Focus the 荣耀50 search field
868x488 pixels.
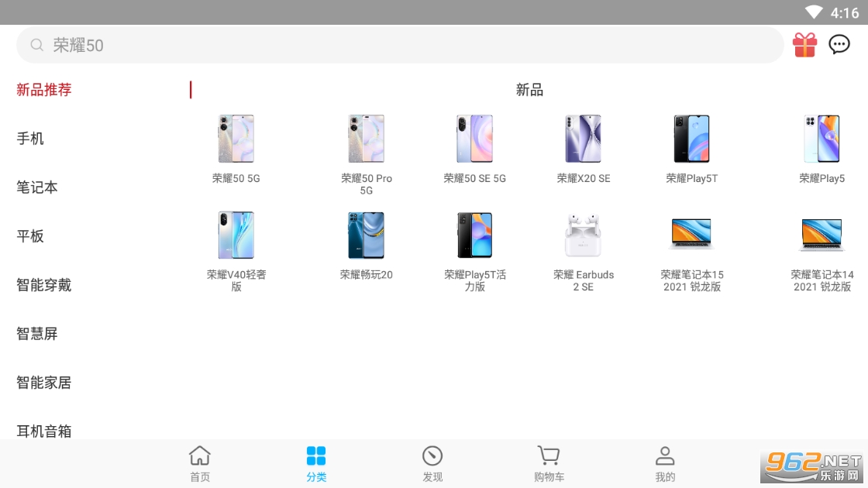(400, 45)
